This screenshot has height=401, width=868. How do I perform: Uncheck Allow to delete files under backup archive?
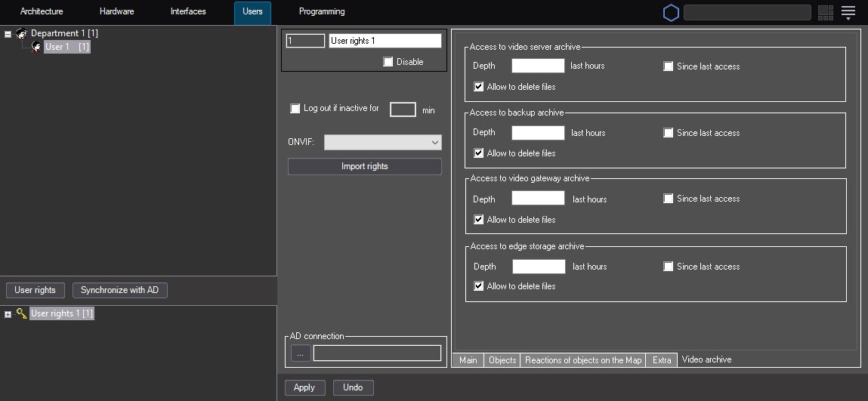[479, 153]
